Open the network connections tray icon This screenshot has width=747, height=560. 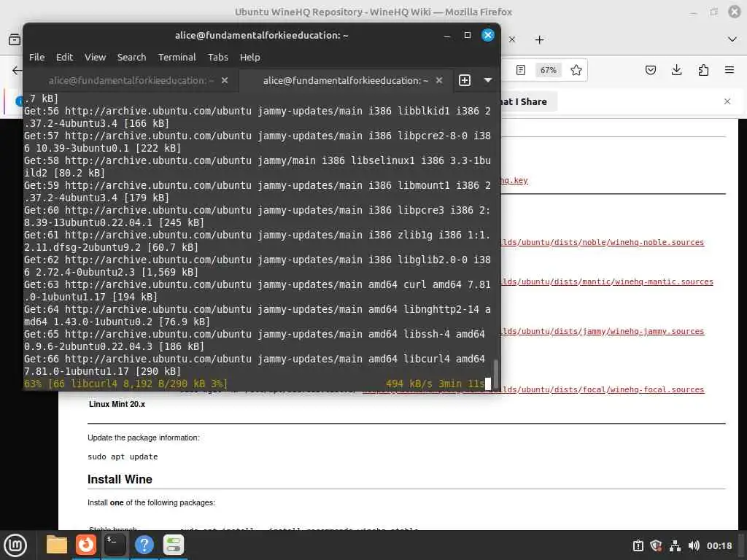point(675,545)
